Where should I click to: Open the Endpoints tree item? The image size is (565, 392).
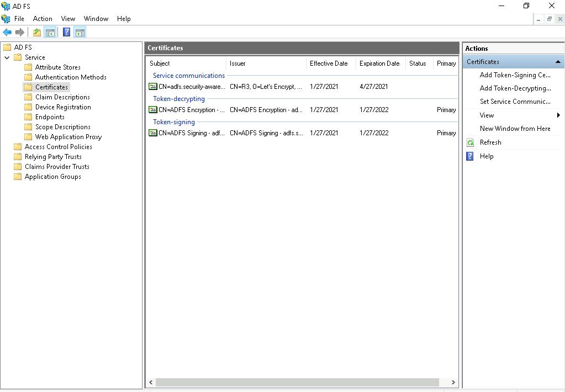(50, 117)
